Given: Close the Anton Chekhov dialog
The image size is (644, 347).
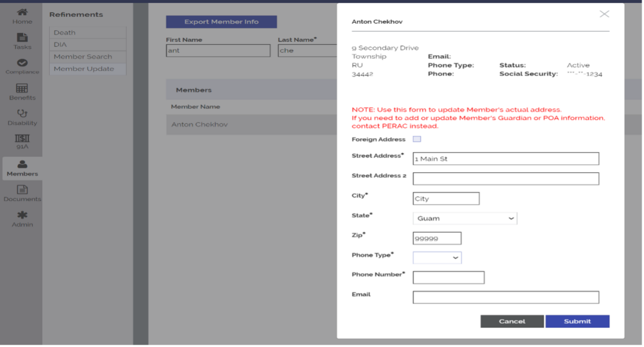Looking at the screenshot, I should tap(604, 14).
